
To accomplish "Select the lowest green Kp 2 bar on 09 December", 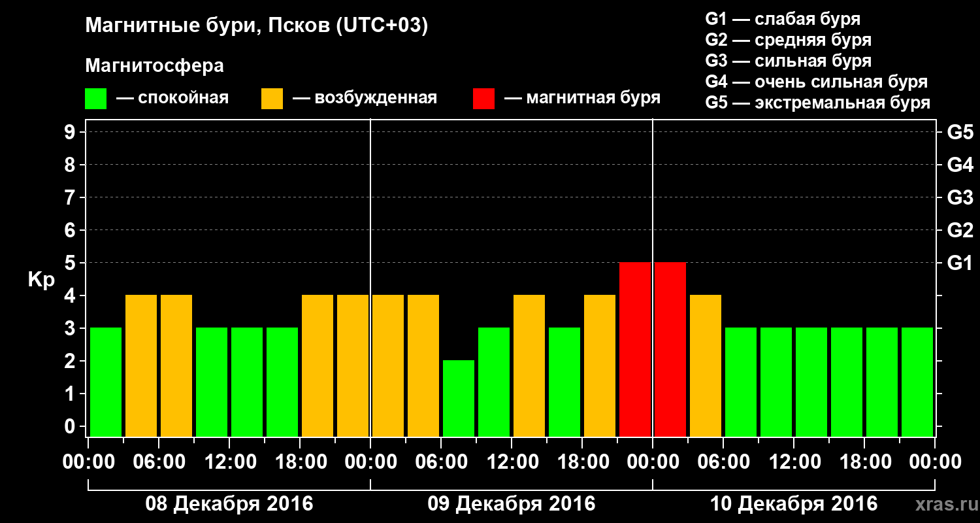I will [459, 398].
